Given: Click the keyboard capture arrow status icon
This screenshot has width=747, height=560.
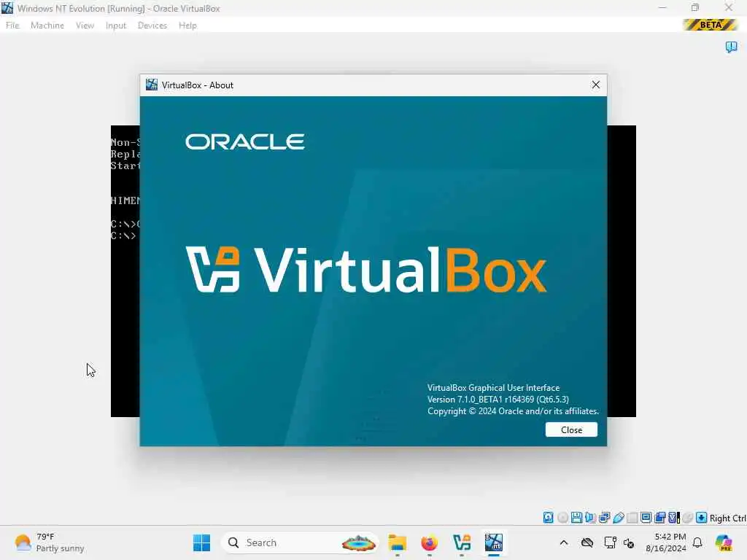Looking at the screenshot, I should click(x=701, y=518).
